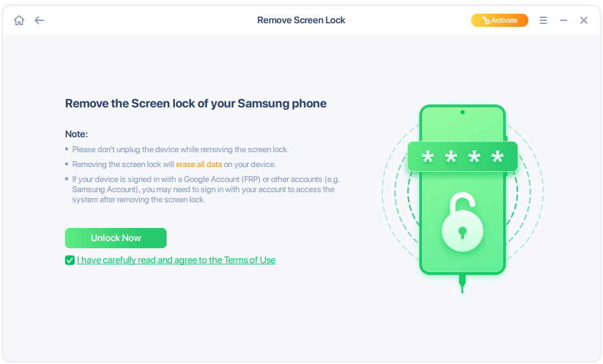The width and height of the screenshot is (603, 364).
Task: Click the Samsung phone heading text
Action: pos(195,103)
